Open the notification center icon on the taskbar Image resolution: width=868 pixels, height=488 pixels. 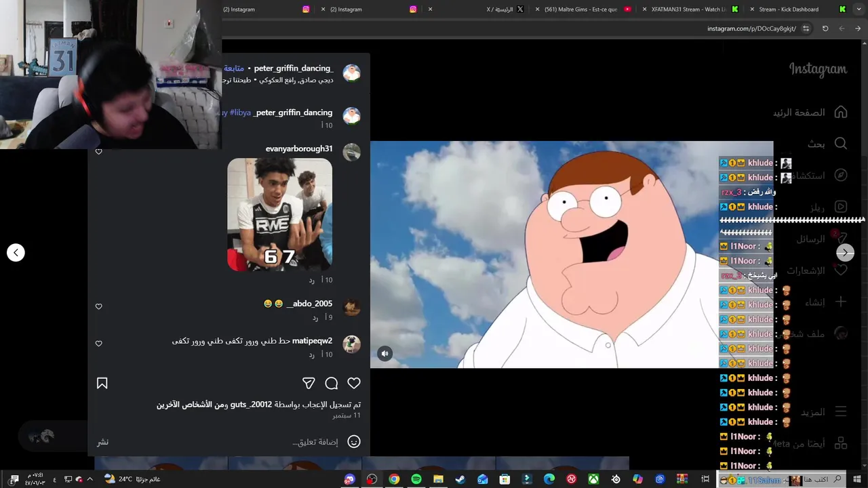(x=14, y=479)
